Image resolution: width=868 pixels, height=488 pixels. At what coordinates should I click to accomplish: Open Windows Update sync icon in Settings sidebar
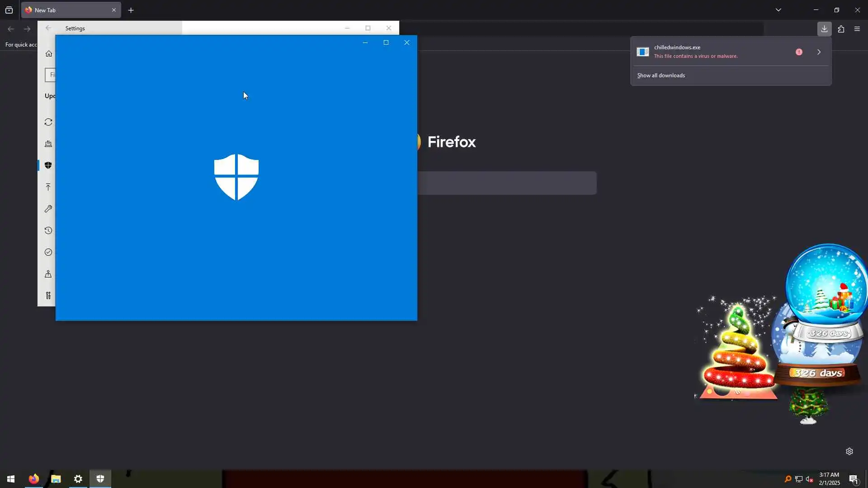(48, 122)
